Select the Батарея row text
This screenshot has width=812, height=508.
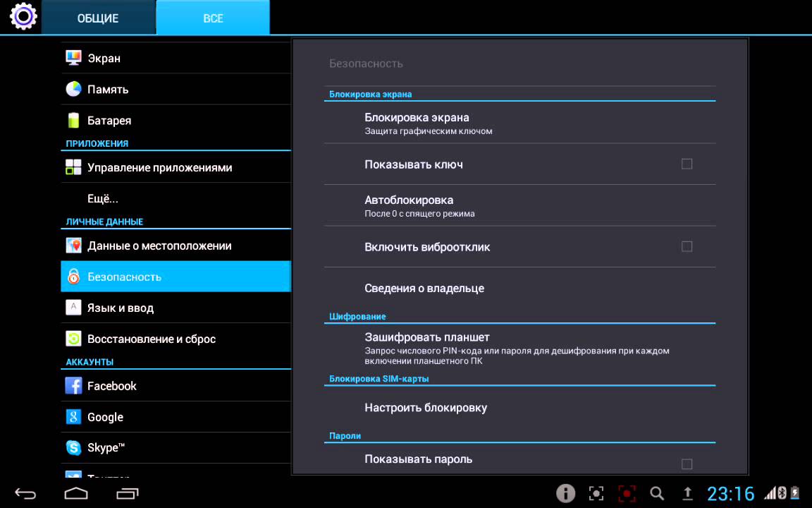point(109,121)
